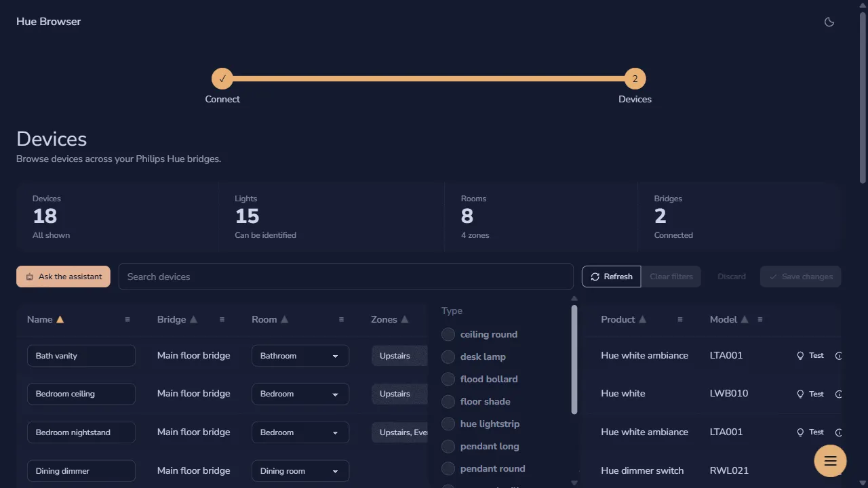Screen dimensions: 868x488
Task: Click the step 2 Devices circle
Action: 635,79
